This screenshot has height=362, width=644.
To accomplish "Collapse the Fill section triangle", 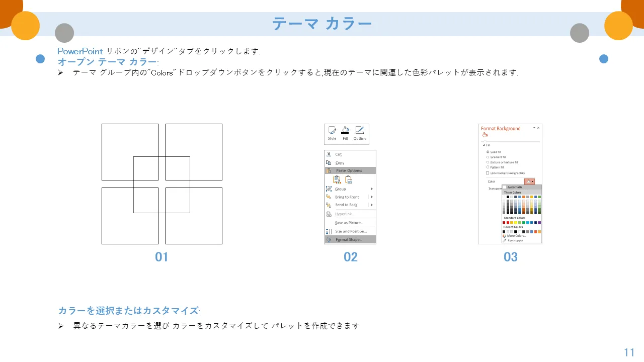I will point(484,145).
